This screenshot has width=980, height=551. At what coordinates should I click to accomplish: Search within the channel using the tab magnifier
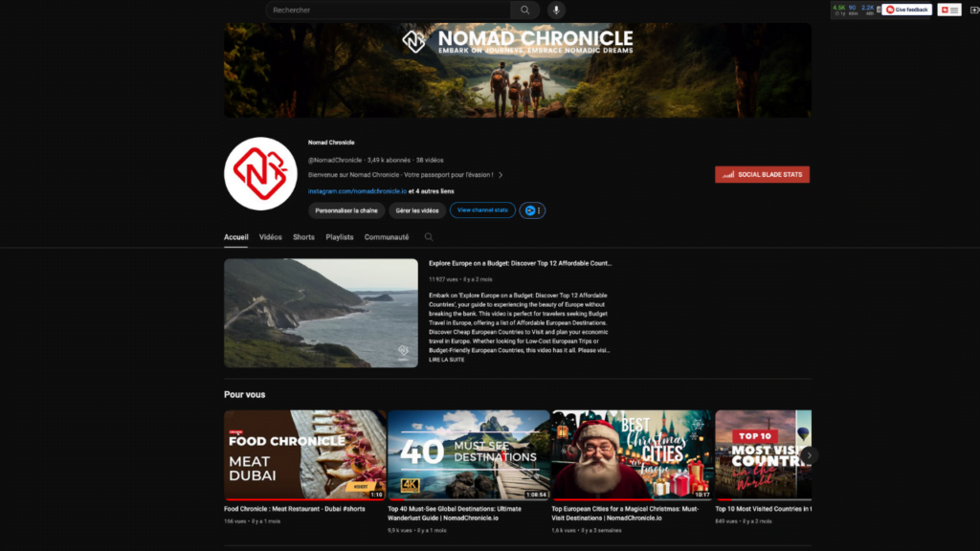coord(429,237)
